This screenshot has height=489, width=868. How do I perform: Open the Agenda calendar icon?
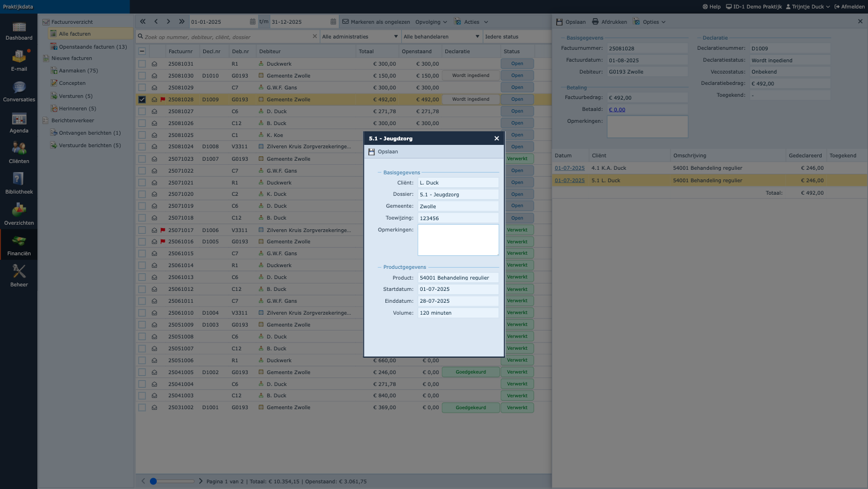tap(19, 119)
